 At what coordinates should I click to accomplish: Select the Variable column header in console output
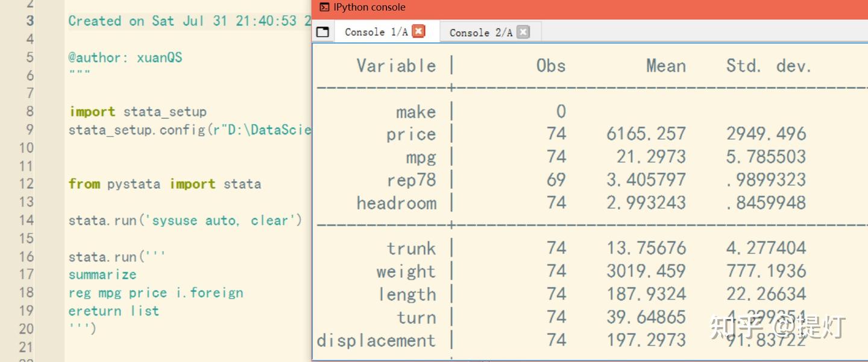(396, 65)
